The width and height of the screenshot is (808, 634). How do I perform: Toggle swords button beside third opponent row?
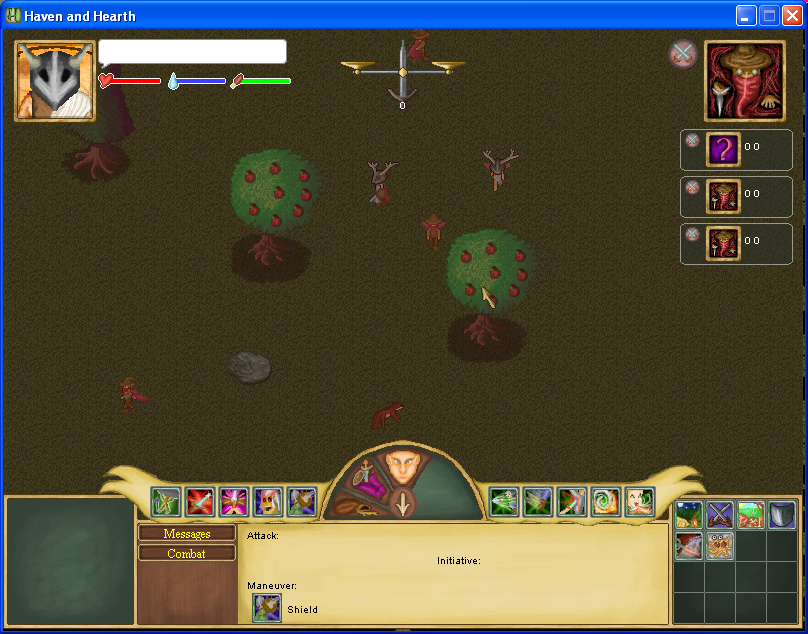(x=692, y=235)
